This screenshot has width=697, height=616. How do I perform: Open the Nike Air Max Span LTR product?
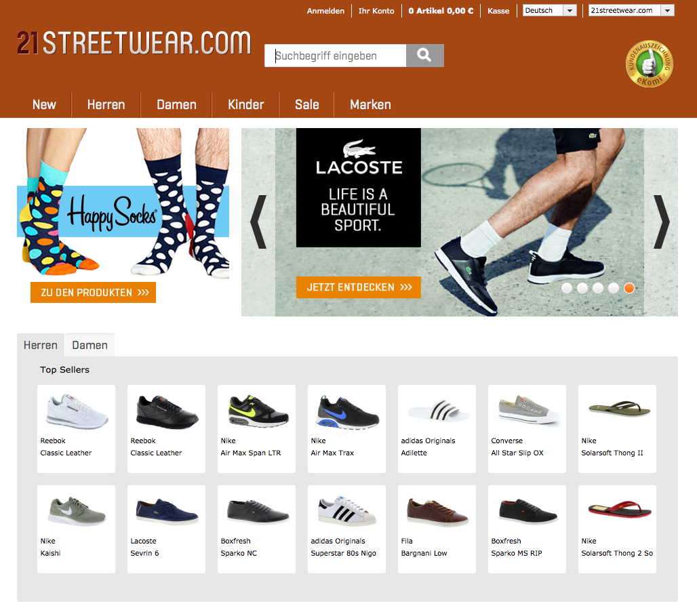pyautogui.click(x=256, y=429)
